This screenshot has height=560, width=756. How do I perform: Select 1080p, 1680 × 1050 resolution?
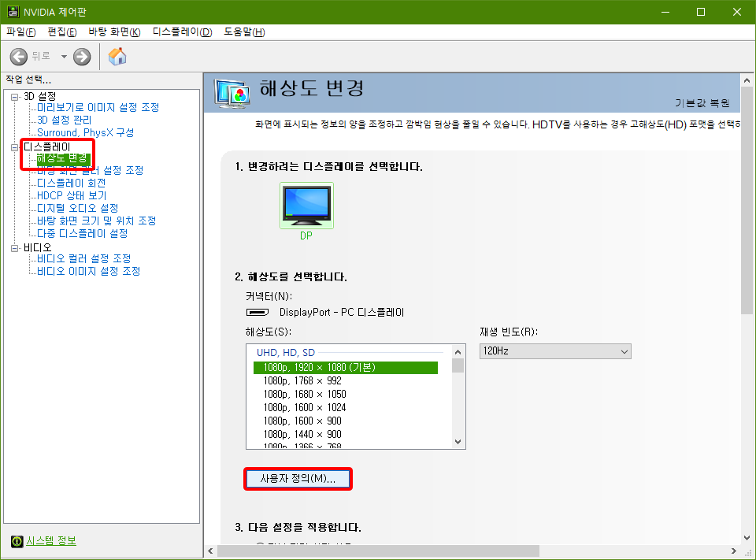point(305,394)
